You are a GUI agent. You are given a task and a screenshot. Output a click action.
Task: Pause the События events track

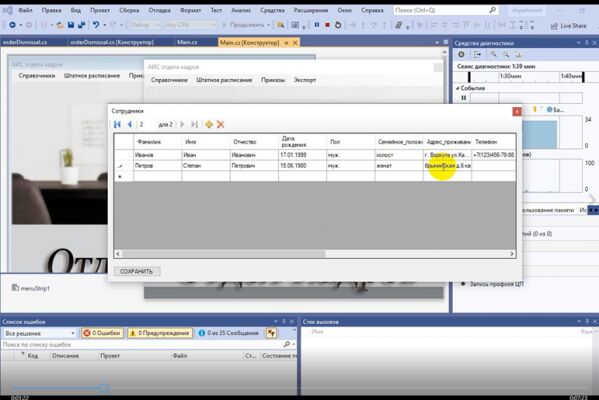(463, 98)
